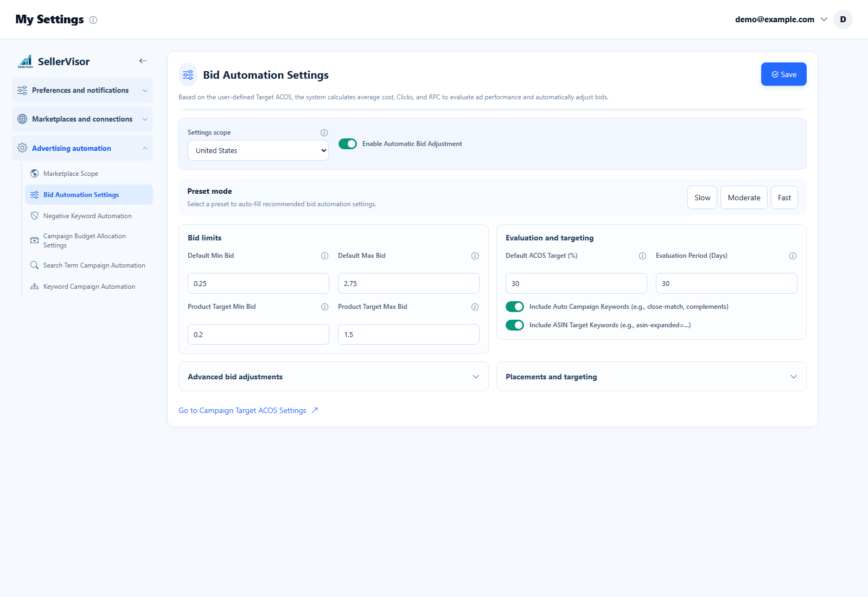The width and height of the screenshot is (868, 597).
Task: Click the Product Target Min Bid info icon
Action: click(325, 307)
